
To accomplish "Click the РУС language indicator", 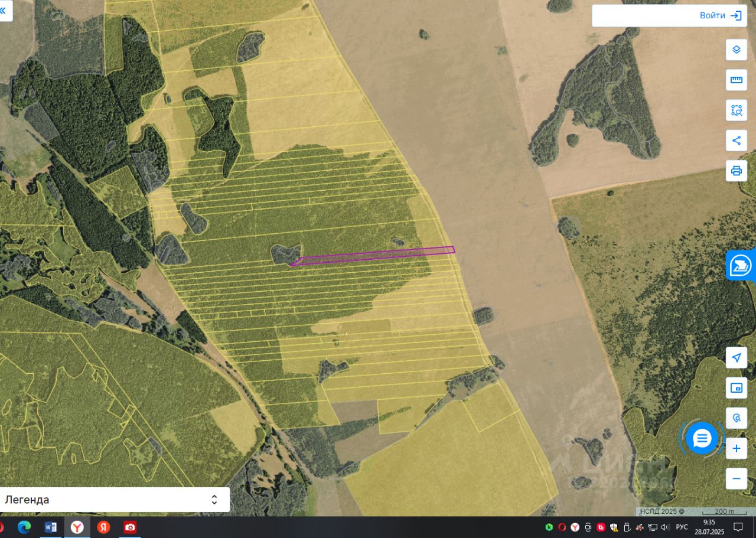I will click(x=682, y=527).
